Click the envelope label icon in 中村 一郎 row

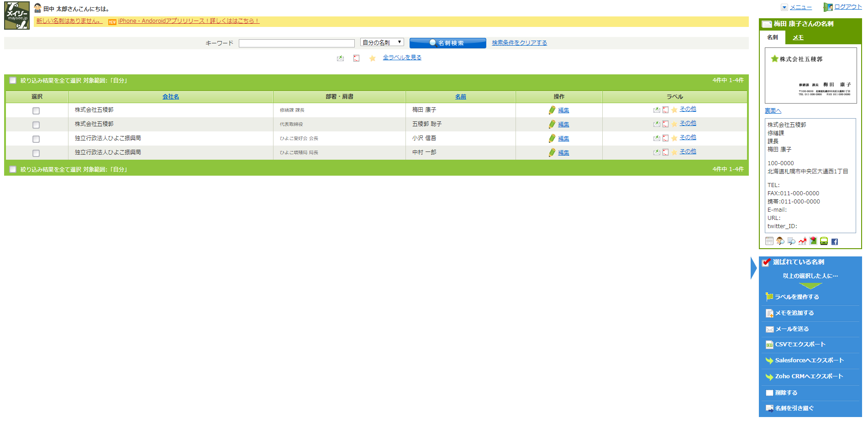pyautogui.click(x=657, y=152)
